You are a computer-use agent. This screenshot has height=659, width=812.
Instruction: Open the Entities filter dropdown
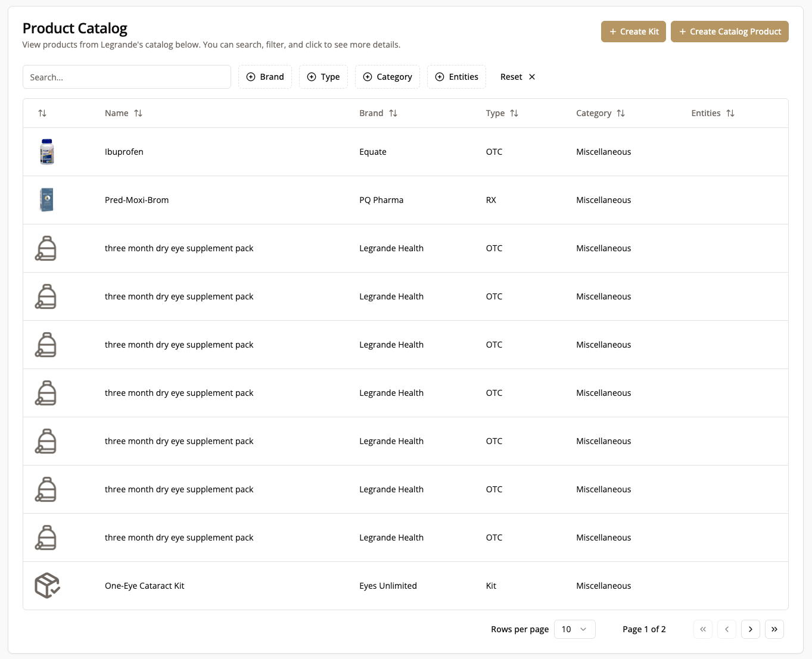[456, 77]
